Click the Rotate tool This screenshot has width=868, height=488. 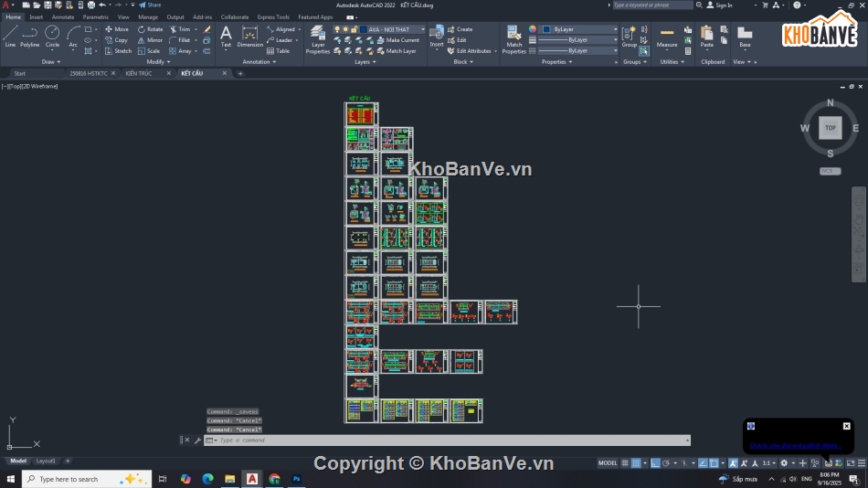[x=150, y=29]
